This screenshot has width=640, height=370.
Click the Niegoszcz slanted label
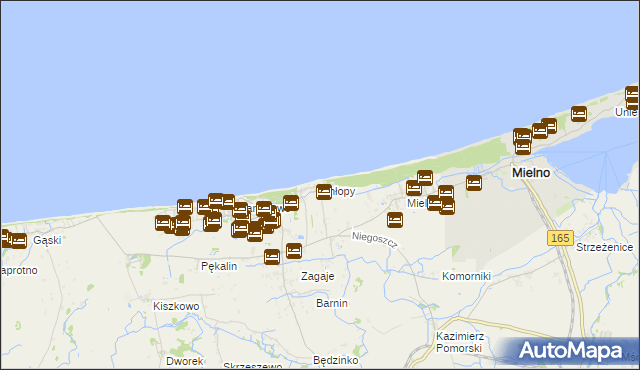tap(374, 239)
